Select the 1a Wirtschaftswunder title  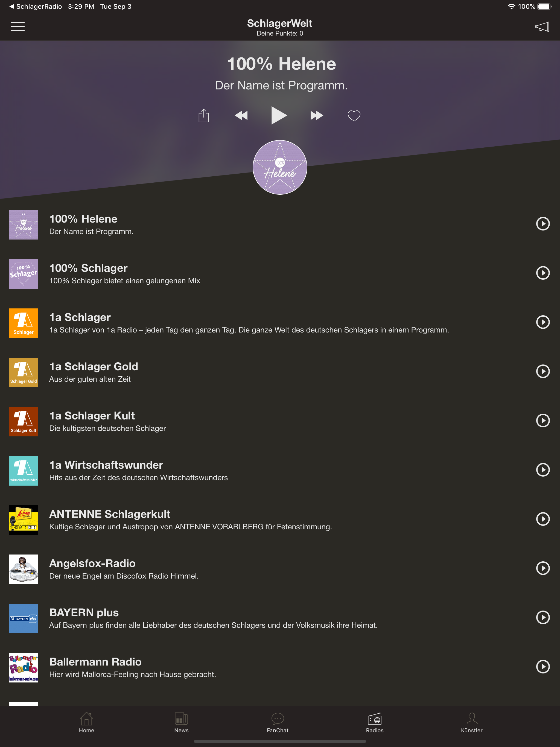click(x=106, y=465)
